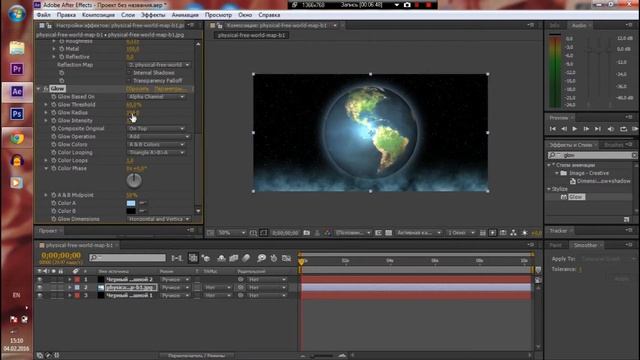This screenshot has width=640, height=360.
Task: Expand the Glow Radius property
Action: 46,113
